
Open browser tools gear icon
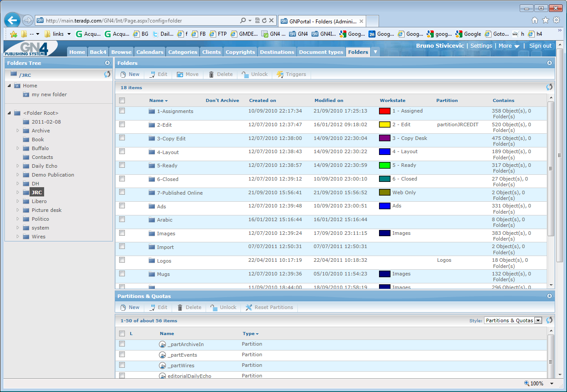pos(556,20)
